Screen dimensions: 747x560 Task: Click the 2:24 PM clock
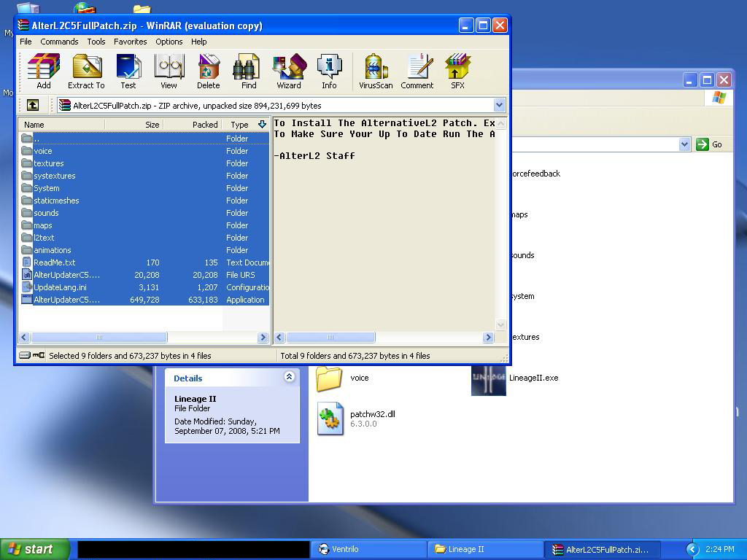(x=719, y=549)
